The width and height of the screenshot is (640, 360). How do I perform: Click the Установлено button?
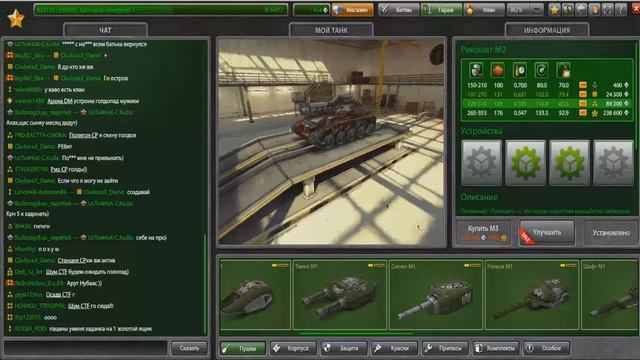(611, 233)
